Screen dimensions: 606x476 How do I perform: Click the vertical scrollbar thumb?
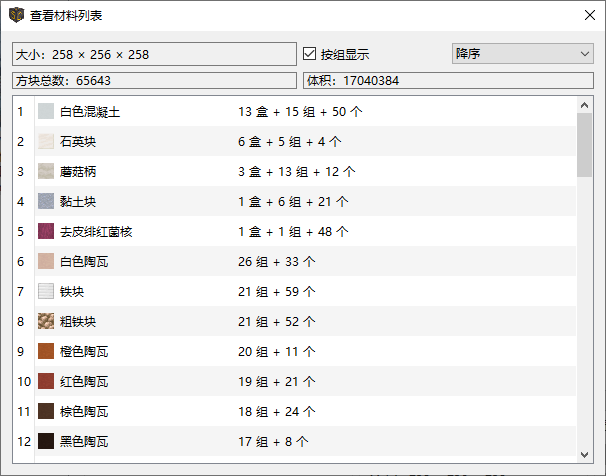click(x=584, y=145)
